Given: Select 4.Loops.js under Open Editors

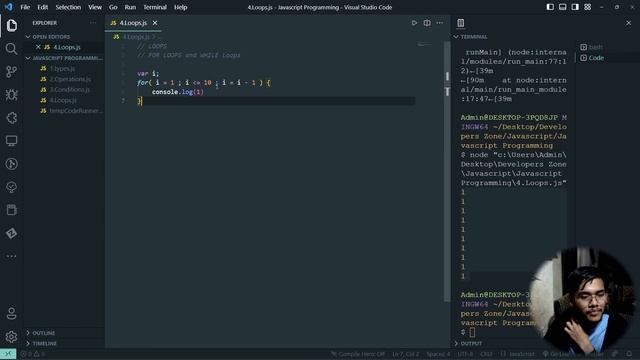Looking at the screenshot, I should [67, 47].
